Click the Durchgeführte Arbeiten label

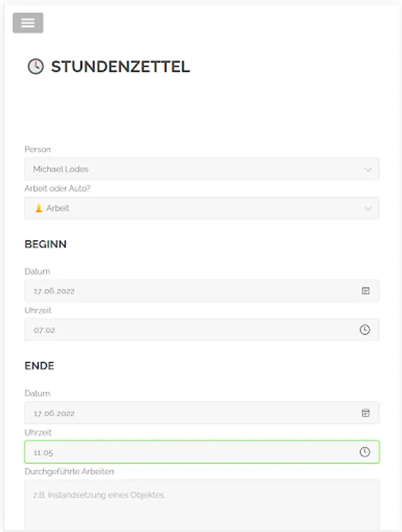pyautogui.click(x=69, y=472)
